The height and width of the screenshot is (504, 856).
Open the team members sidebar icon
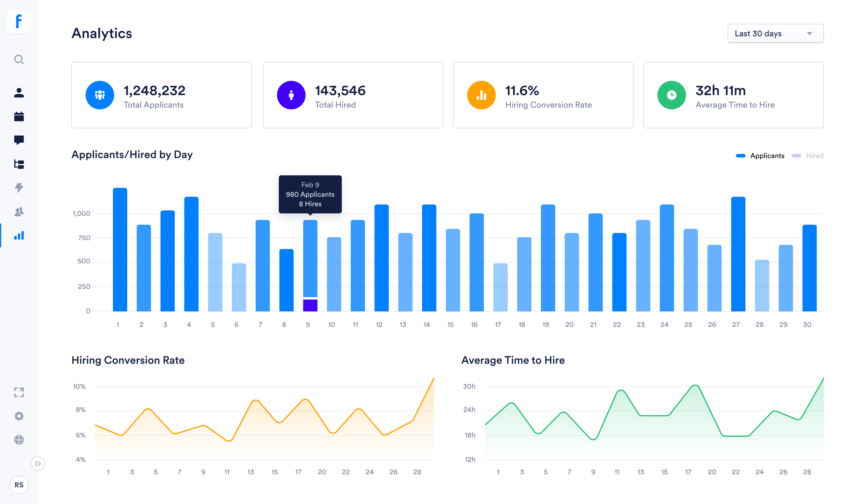(19, 212)
